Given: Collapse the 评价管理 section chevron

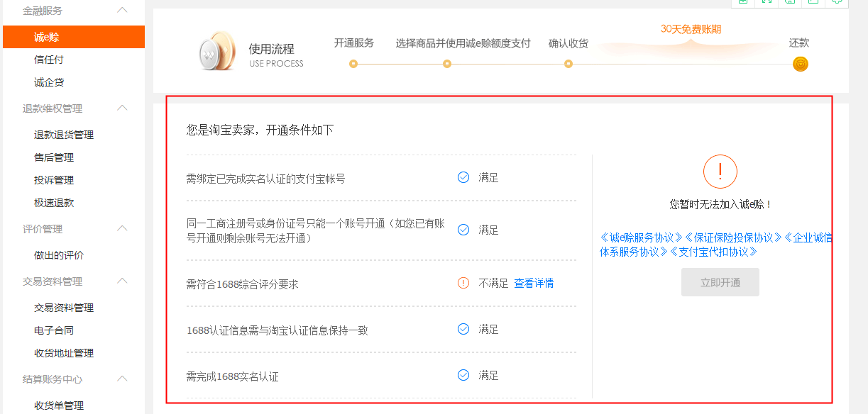Looking at the screenshot, I should (122, 228).
